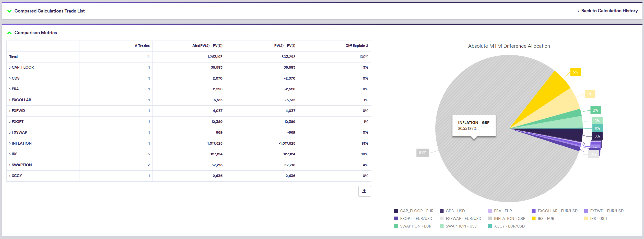Click the IRS - USD legend color swatch
The image size is (644, 239).
(586, 219)
